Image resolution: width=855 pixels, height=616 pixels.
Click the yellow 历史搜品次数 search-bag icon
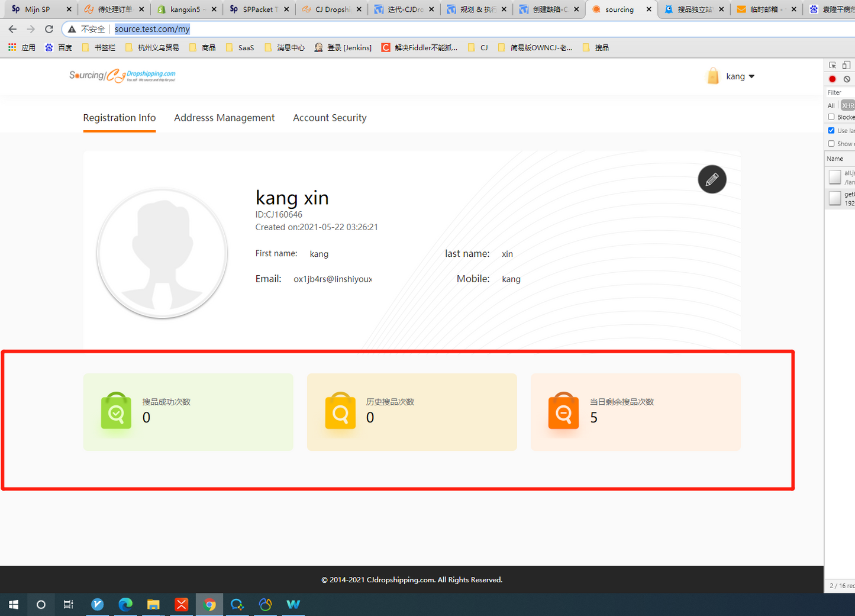[340, 411]
